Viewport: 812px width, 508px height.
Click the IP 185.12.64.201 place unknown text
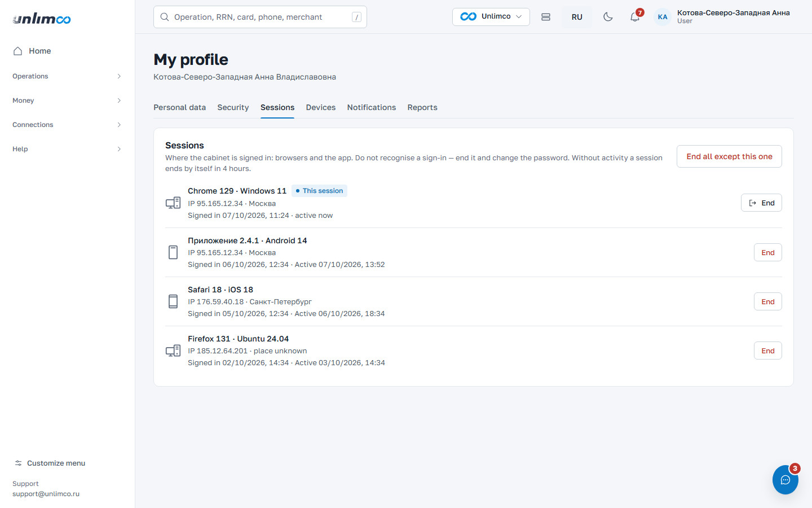(x=248, y=351)
